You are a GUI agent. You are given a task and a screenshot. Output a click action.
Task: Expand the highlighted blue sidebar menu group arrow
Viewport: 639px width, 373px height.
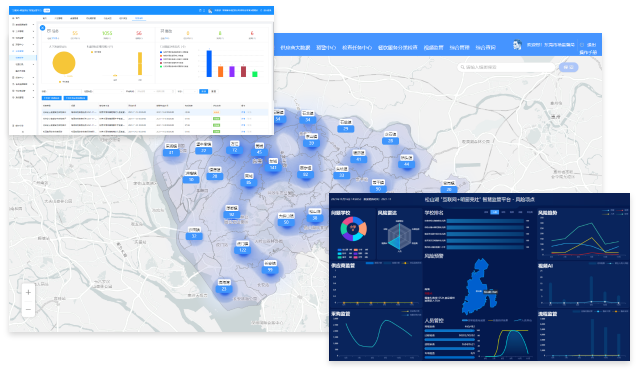tap(33, 51)
